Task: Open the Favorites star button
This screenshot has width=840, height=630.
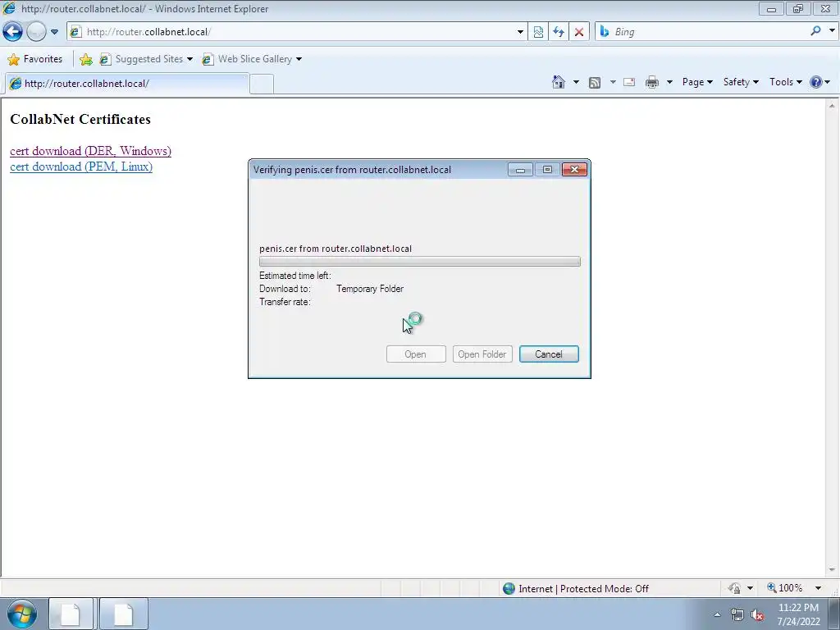Action: [x=35, y=59]
